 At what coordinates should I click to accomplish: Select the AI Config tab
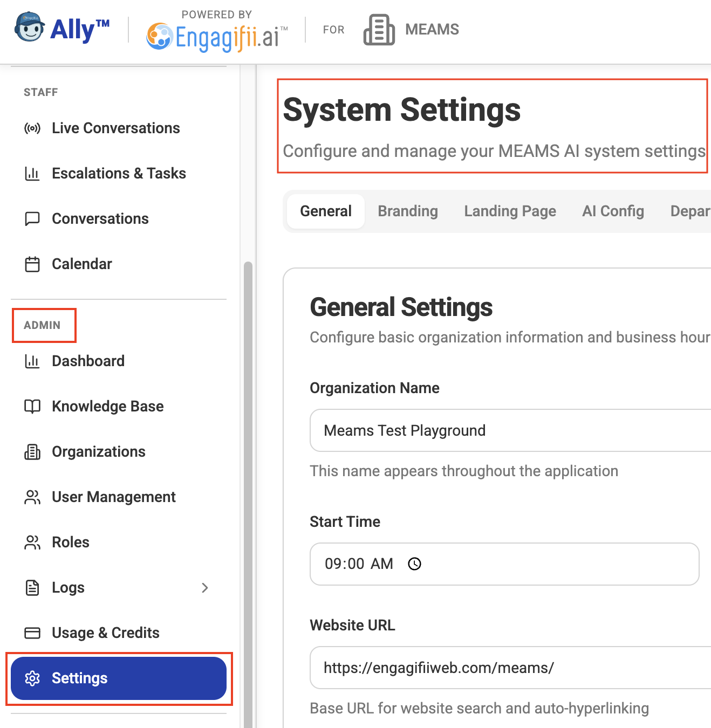pyautogui.click(x=613, y=211)
